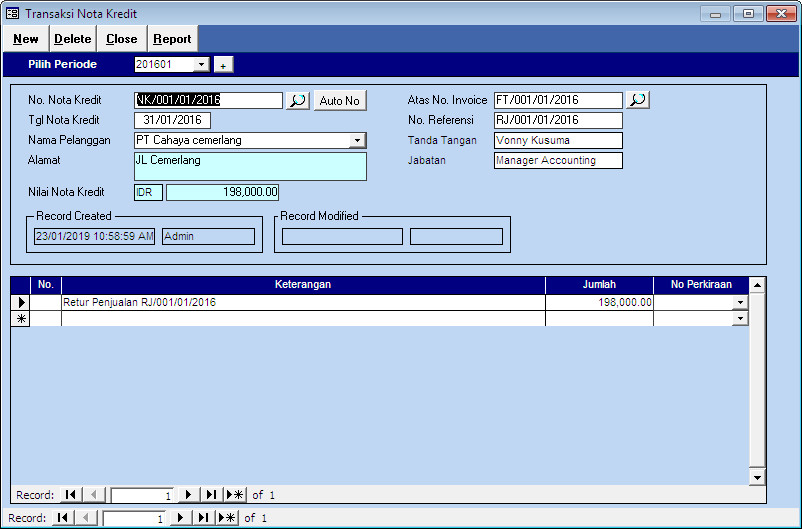Add new record in bottom form navigator
This screenshot has height=529, width=802.
(227, 518)
